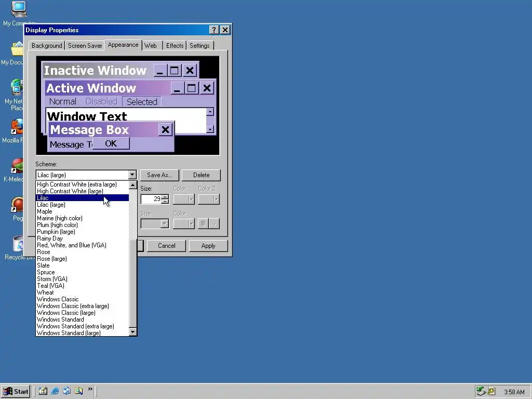Click the tray icon beside the clock

pyautogui.click(x=491, y=391)
